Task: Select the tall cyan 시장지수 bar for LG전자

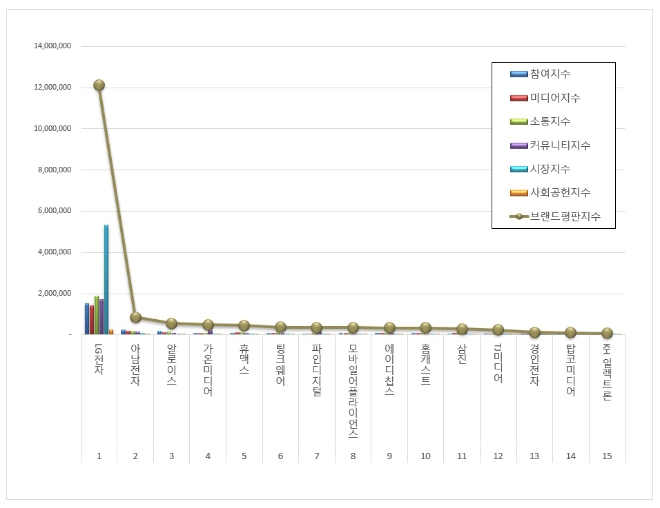Action: point(106,279)
